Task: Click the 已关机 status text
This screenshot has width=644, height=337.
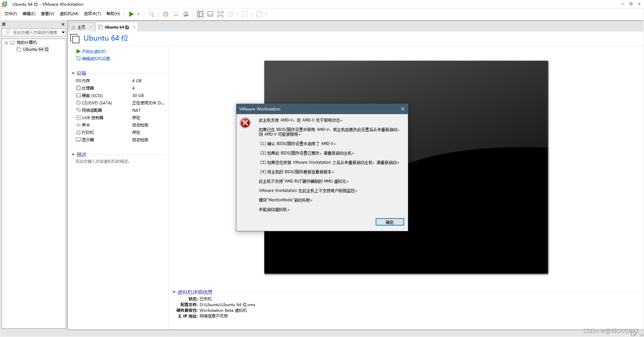Action: (206, 299)
